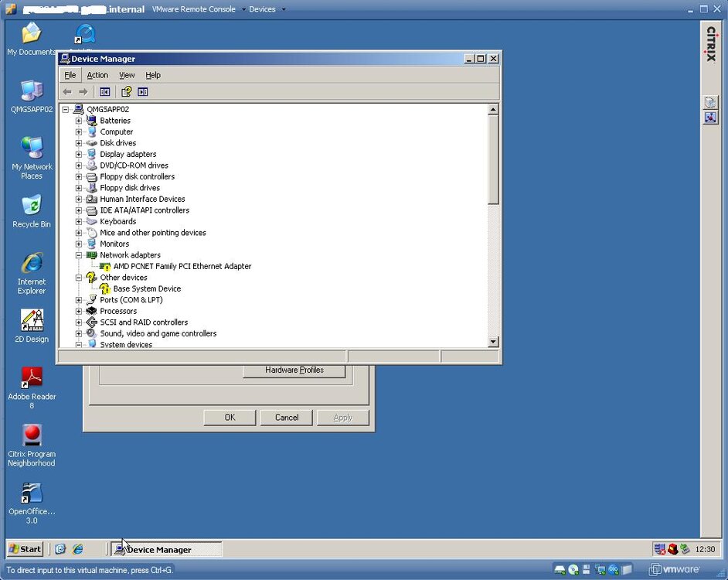Select the 2D Design desktop icon
728x580 pixels.
(32, 326)
